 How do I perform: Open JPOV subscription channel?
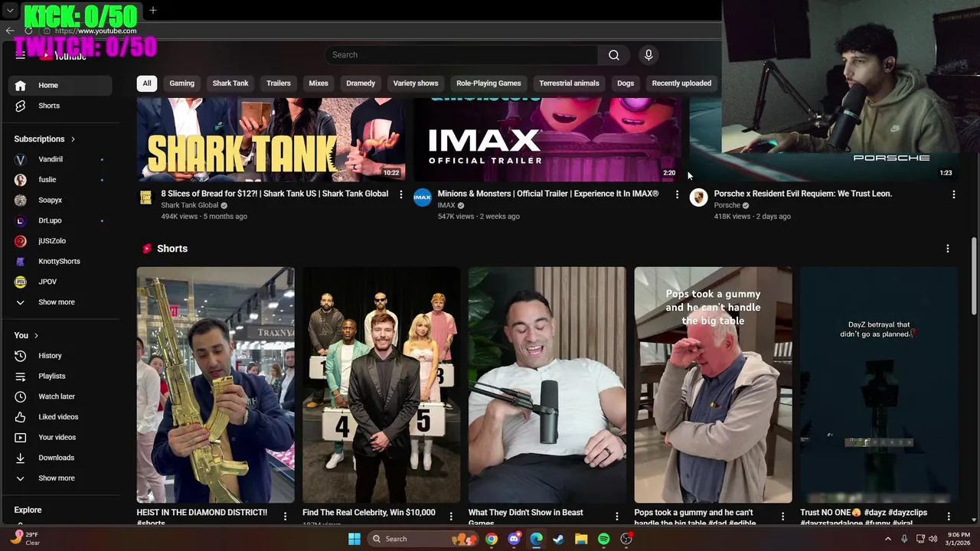coord(60,282)
